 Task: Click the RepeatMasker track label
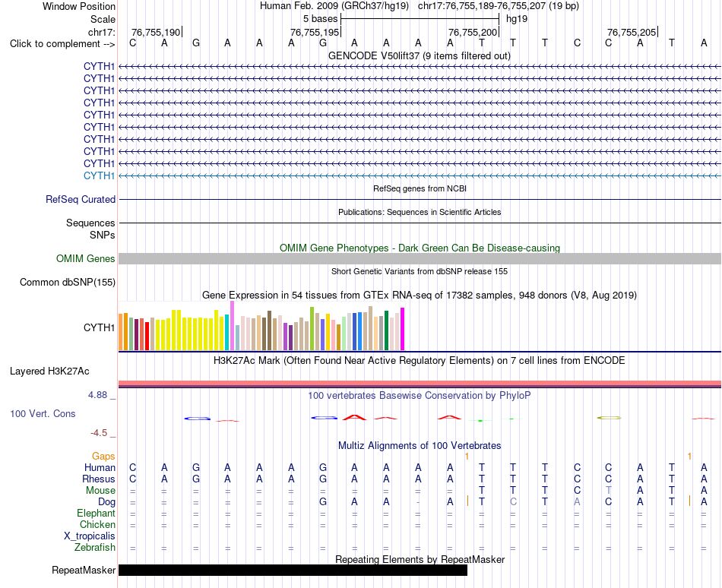tap(84, 570)
